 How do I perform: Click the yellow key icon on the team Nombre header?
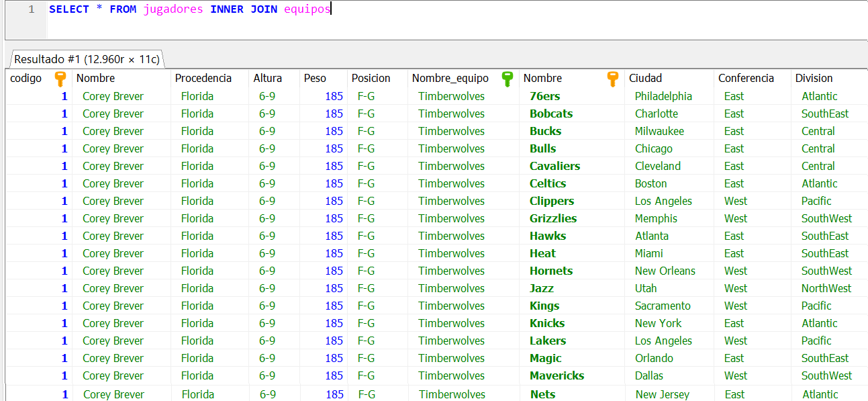[612, 79]
